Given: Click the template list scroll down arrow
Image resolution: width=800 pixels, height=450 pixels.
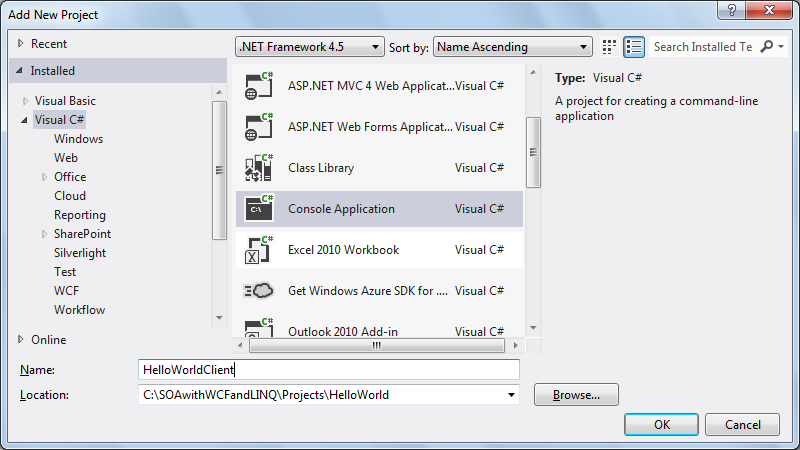Looking at the screenshot, I should point(533,328).
